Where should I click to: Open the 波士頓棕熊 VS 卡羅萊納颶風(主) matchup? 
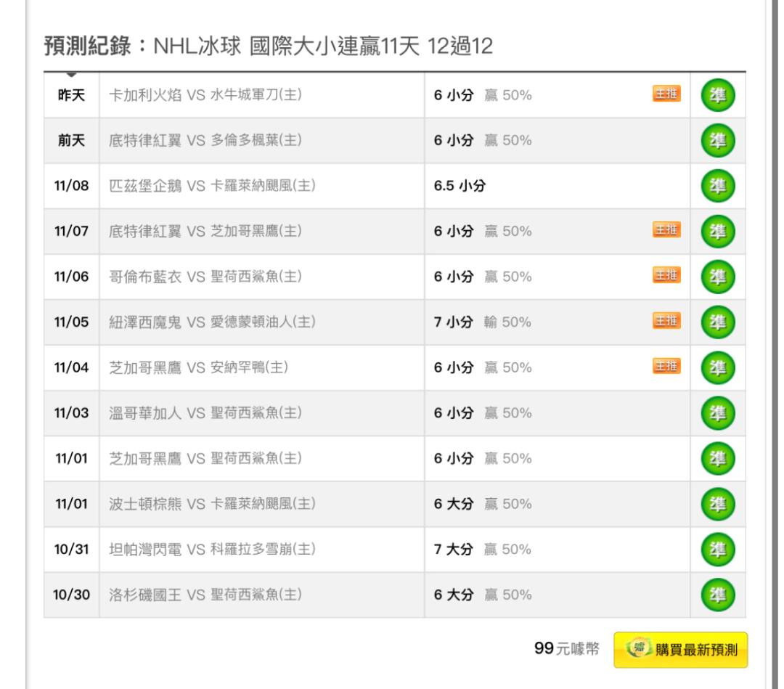click(x=213, y=504)
